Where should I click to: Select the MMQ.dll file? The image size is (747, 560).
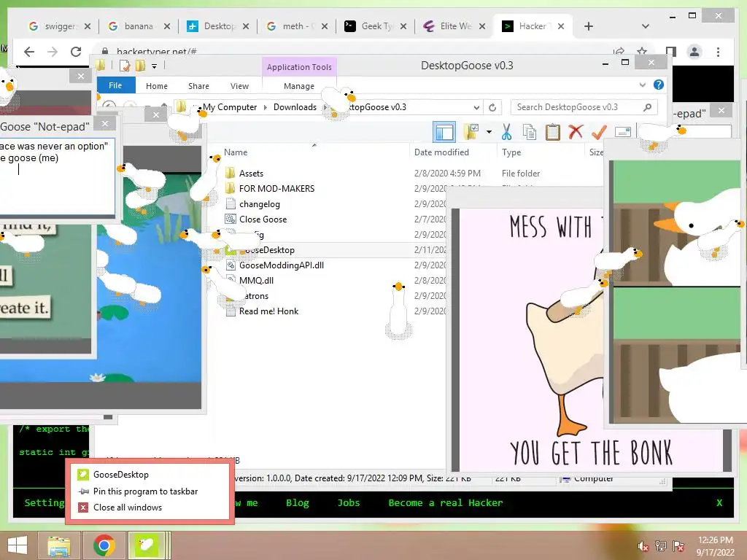(x=256, y=281)
